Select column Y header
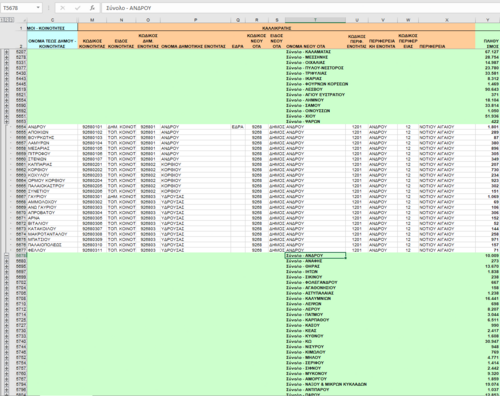 point(487,20)
